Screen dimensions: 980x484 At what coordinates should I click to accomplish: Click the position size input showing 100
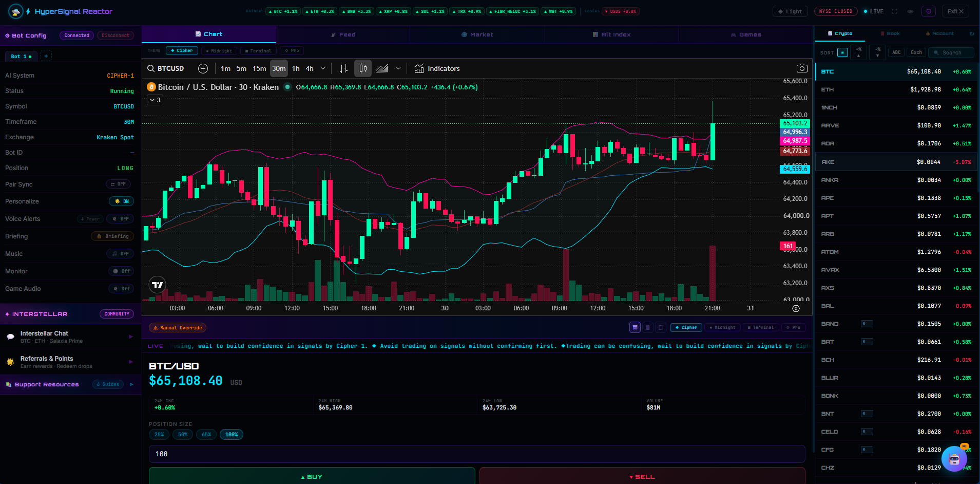477,454
